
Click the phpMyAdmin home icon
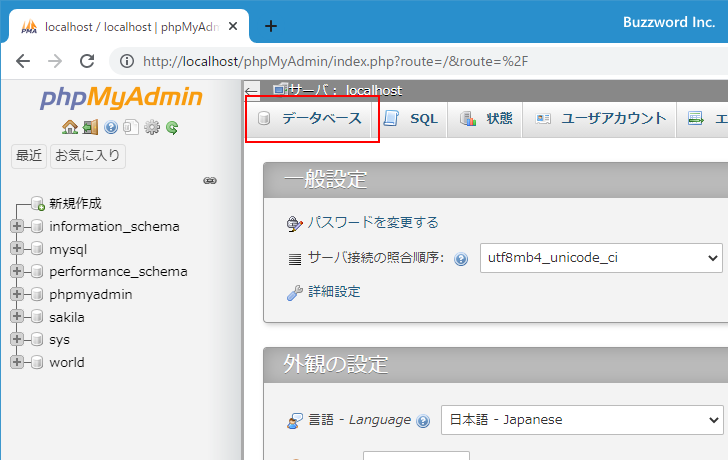point(70,127)
